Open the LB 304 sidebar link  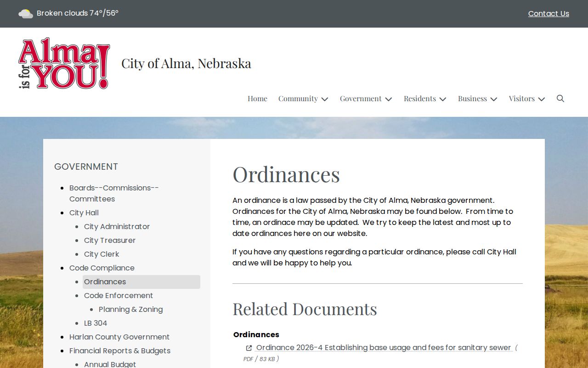[96, 323]
